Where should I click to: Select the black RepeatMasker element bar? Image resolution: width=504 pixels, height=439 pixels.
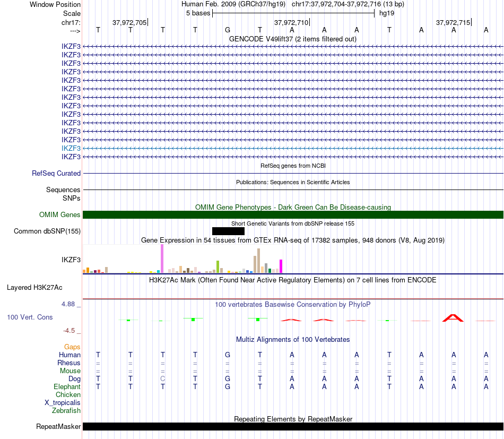[x=293, y=426]
